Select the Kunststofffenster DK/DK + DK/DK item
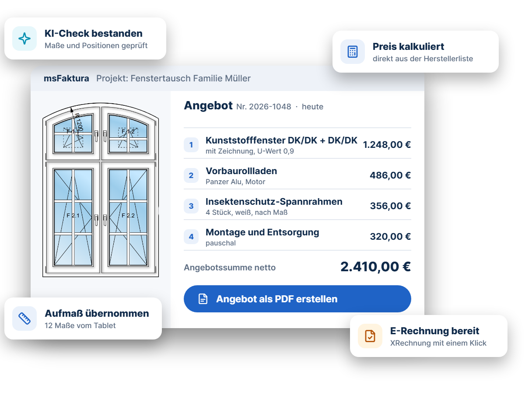The image size is (525, 420). click(x=297, y=143)
